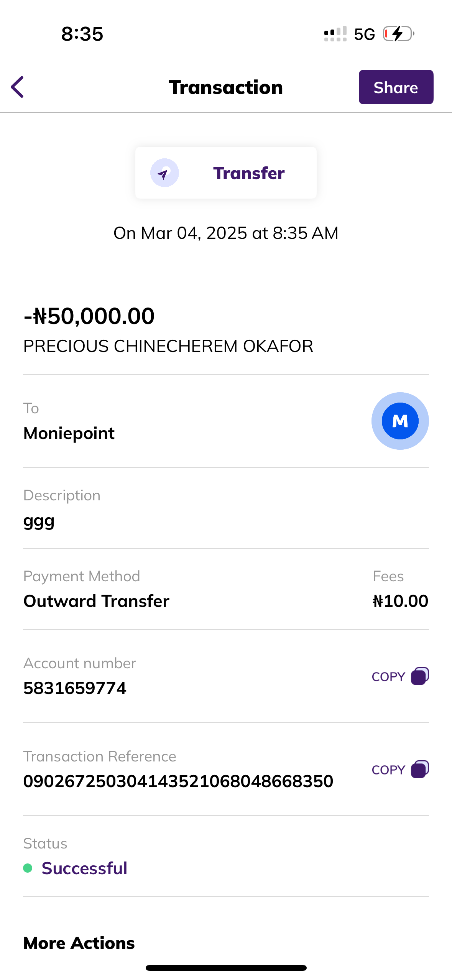Image resolution: width=452 pixels, height=980 pixels.
Task: Tap the battery charging indicator
Action: tap(399, 34)
